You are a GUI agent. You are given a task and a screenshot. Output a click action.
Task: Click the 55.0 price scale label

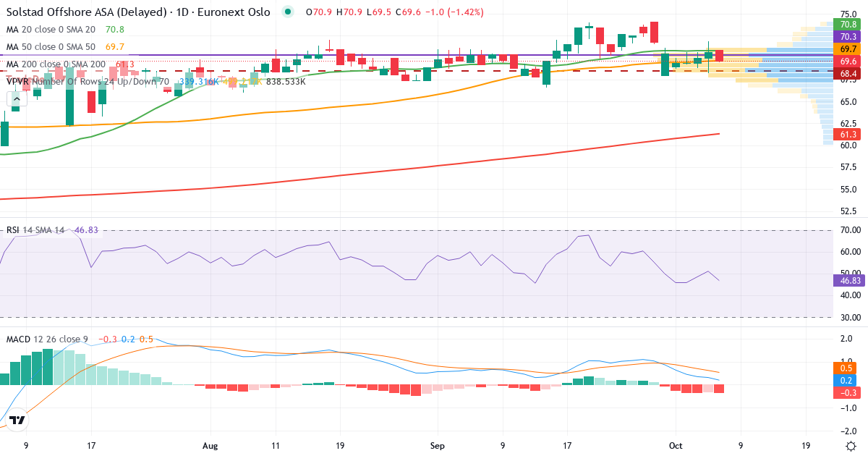pos(848,190)
